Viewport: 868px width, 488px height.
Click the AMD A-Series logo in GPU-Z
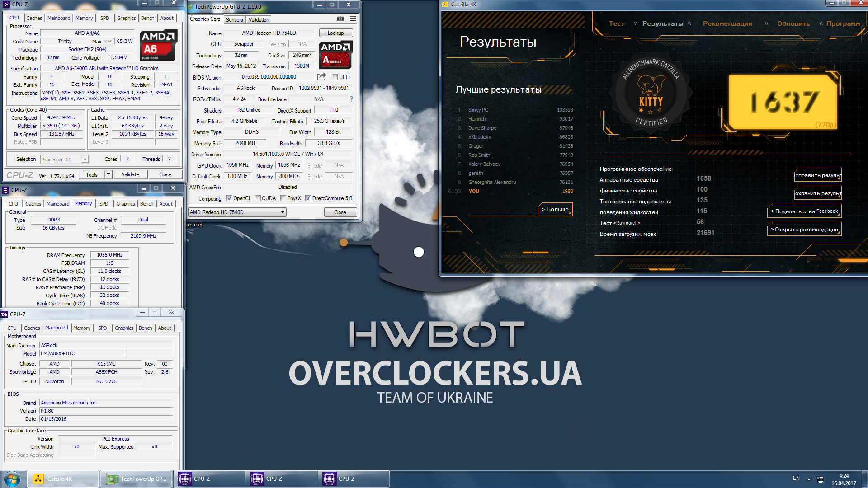click(335, 55)
